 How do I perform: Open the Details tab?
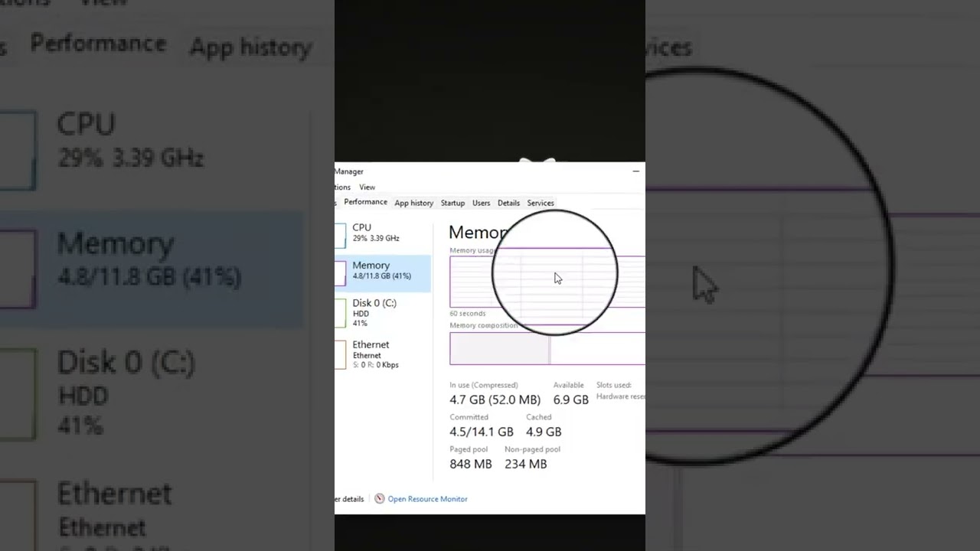508,203
